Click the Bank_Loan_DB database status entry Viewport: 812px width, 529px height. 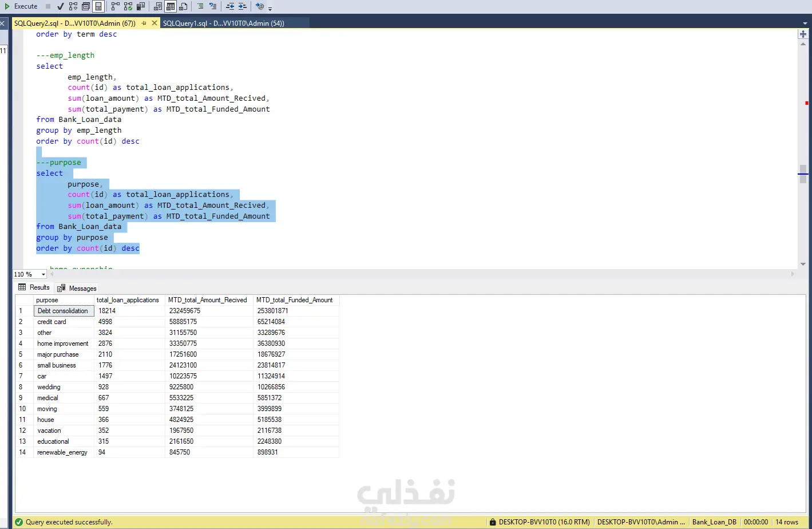tap(714, 522)
